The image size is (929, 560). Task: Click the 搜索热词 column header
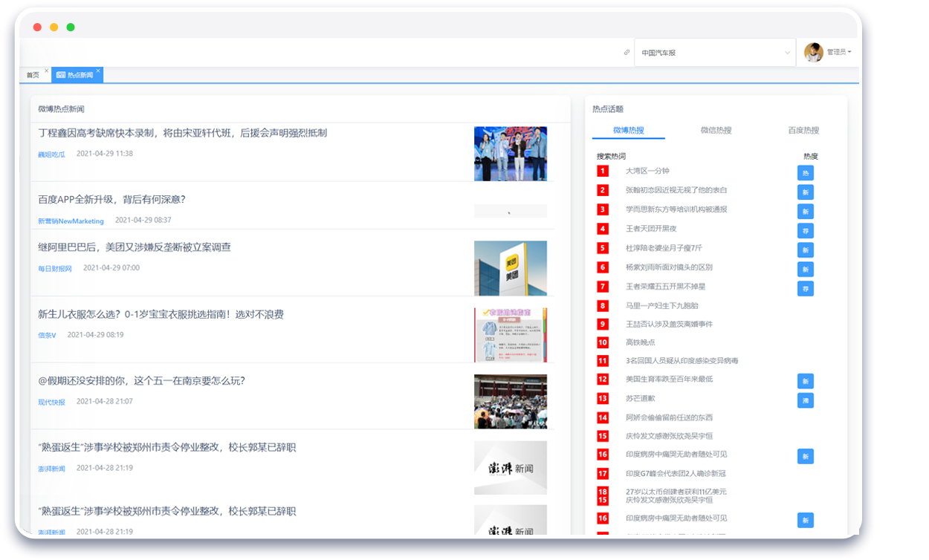click(x=611, y=156)
